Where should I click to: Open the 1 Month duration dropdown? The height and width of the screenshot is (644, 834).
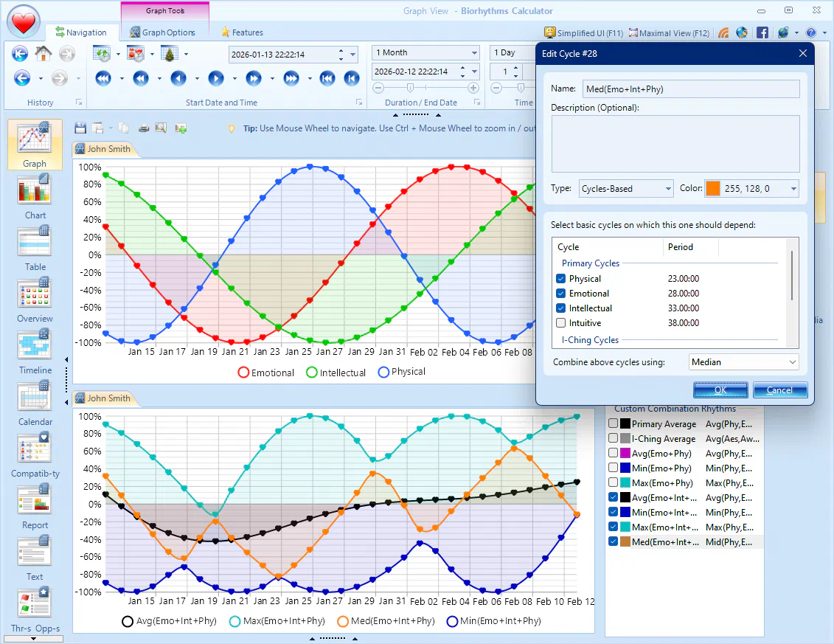point(427,53)
